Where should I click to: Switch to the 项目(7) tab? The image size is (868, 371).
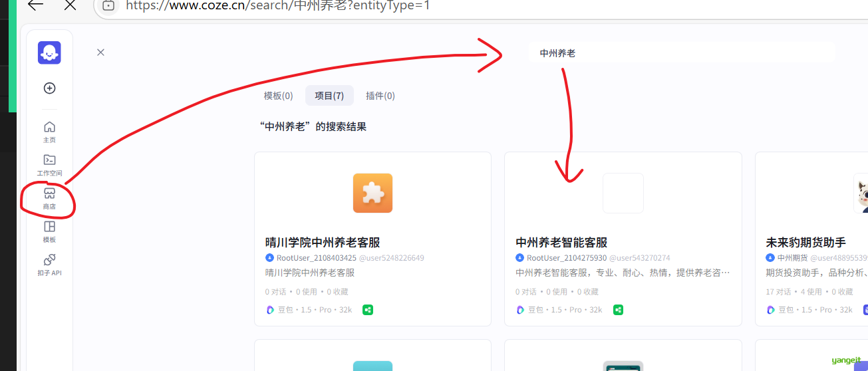(329, 96)
